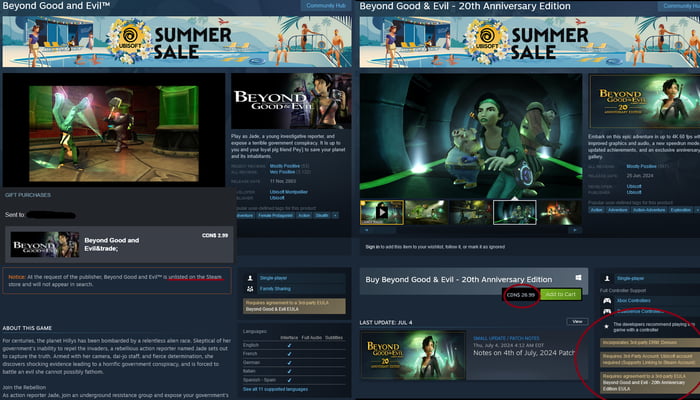This screenshot has width=700, height=400.
Task: Click the Xbox Controllers gamepad icon
Action: 605,301
